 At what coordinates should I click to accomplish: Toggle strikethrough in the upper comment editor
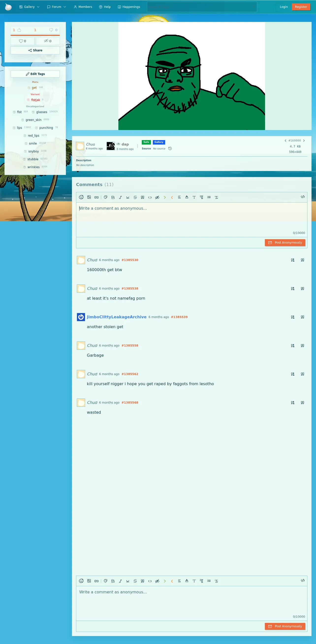(x=135, y=197)
